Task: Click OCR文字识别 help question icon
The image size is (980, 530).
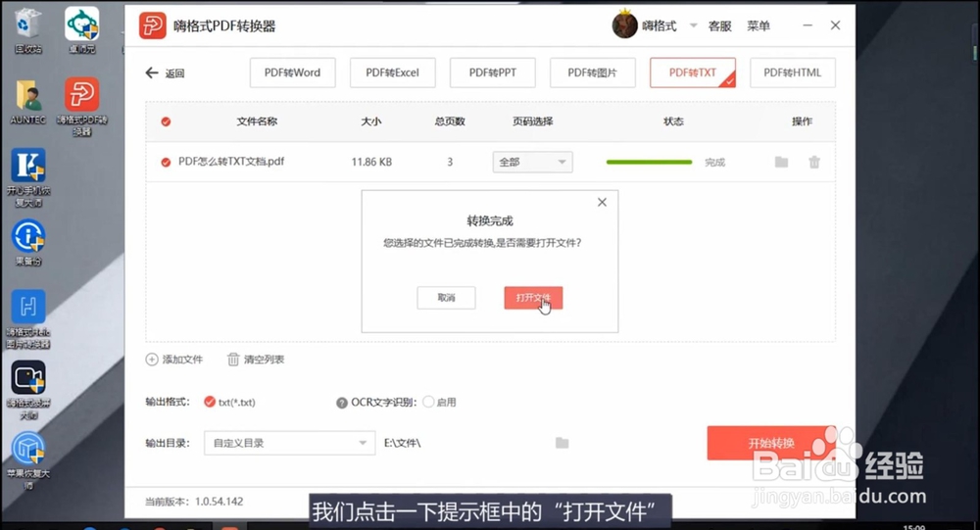Action: 341,403
